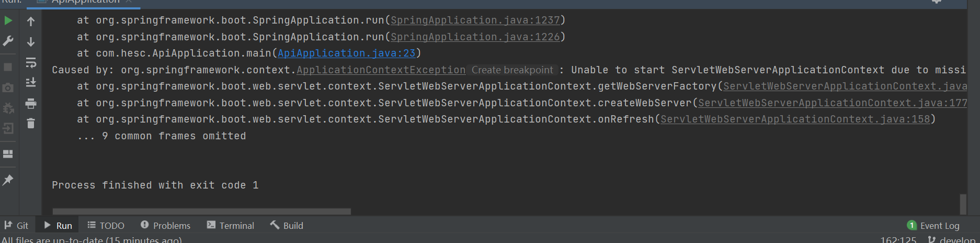The height and width of the screenshot is (243, 980).
Task: Toggle soft-wrap in console output
Action: (x=31, y=63)
